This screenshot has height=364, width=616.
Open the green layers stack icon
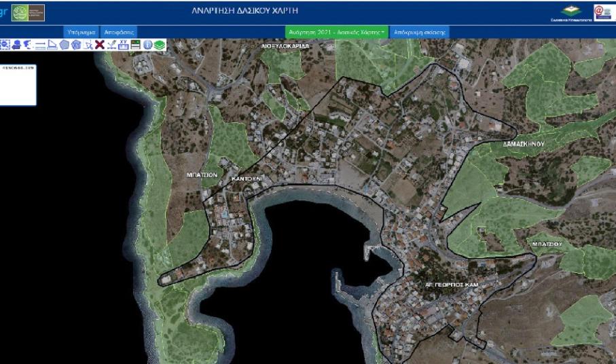160,44
